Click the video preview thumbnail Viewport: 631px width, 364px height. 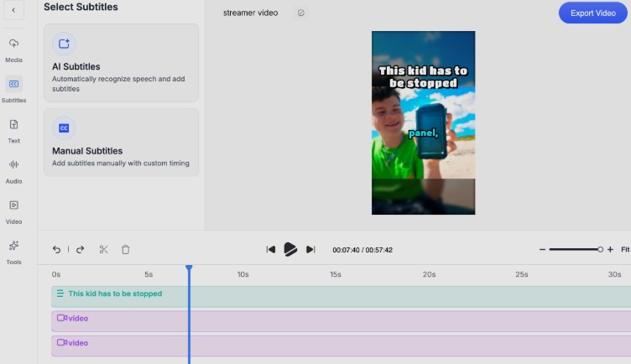pyautogui.click(x=424, y=122)
